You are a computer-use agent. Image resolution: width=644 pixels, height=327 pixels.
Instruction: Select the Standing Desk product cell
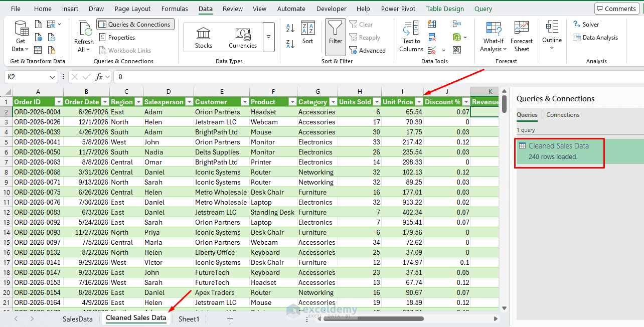273,212
